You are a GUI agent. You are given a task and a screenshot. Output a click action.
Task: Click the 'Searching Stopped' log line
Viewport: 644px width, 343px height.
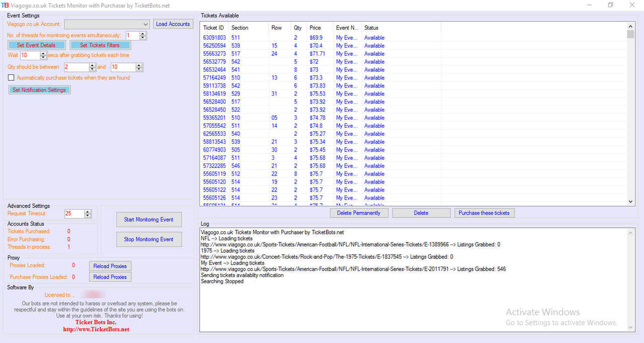click(222, 282)
